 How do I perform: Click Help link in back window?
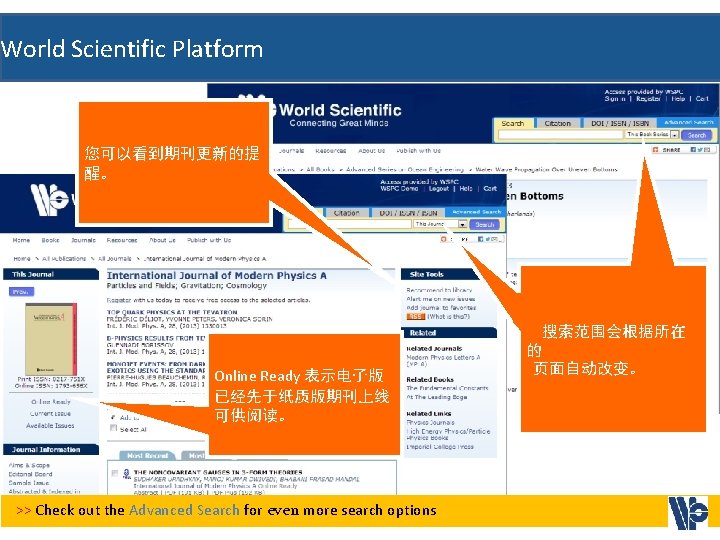point(678,99)
